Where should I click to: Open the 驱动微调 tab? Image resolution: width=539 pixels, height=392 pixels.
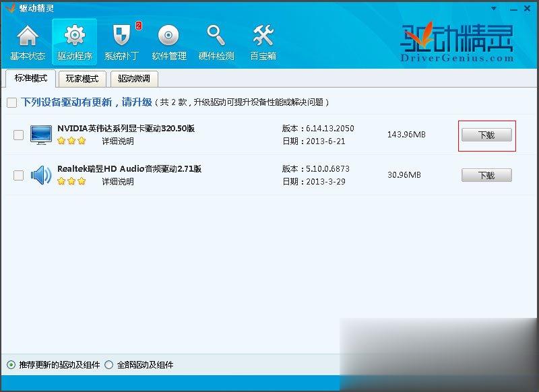(133, 79)
